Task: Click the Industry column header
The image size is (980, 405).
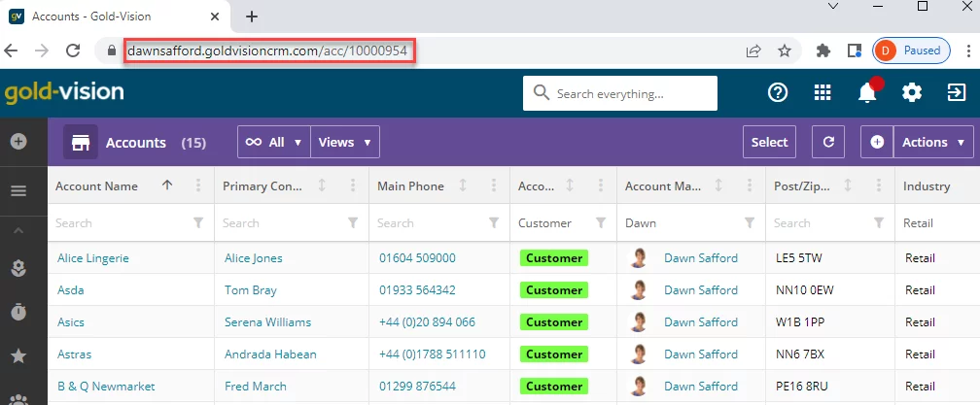Action: tap(927, 186)
